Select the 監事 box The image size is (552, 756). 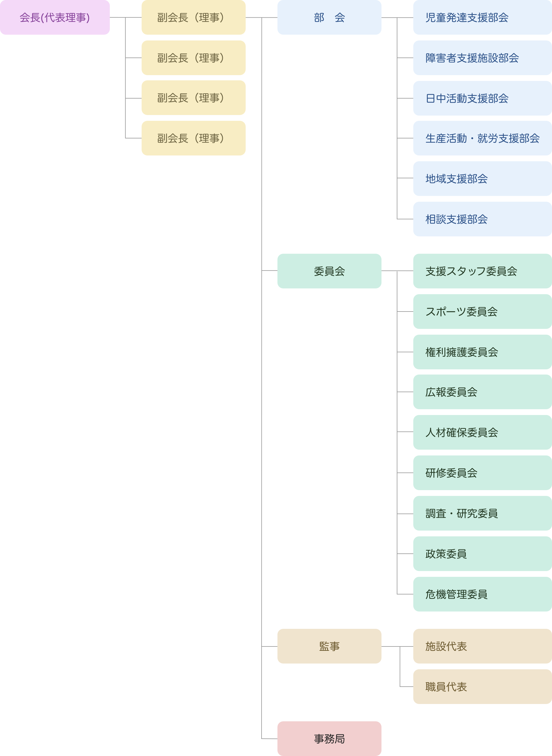pos(329,646)
